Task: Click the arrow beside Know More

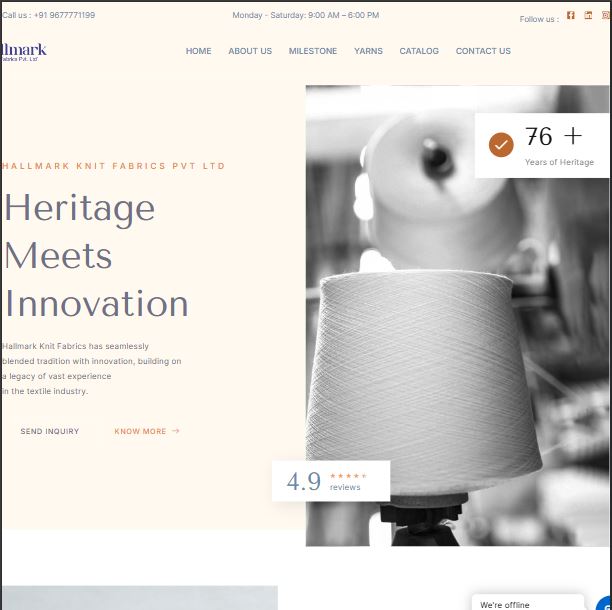Action: [x=176, y=431]
